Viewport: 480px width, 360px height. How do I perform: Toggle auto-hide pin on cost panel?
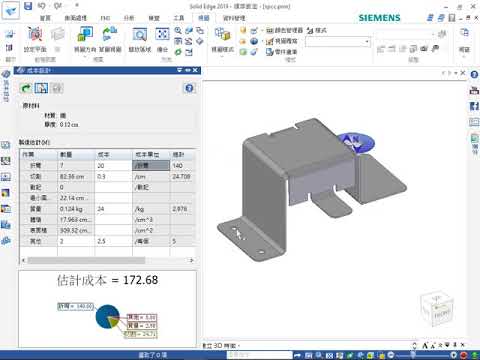188,70
